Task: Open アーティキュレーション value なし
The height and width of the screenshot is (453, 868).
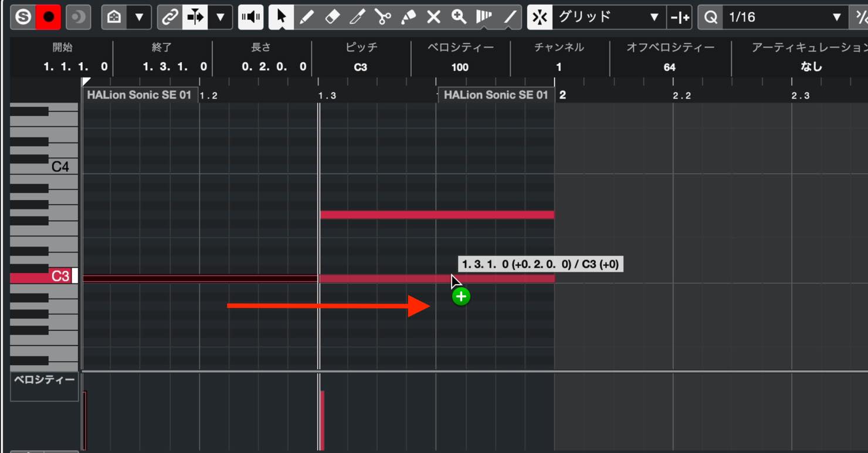Action: pos(811,67)
